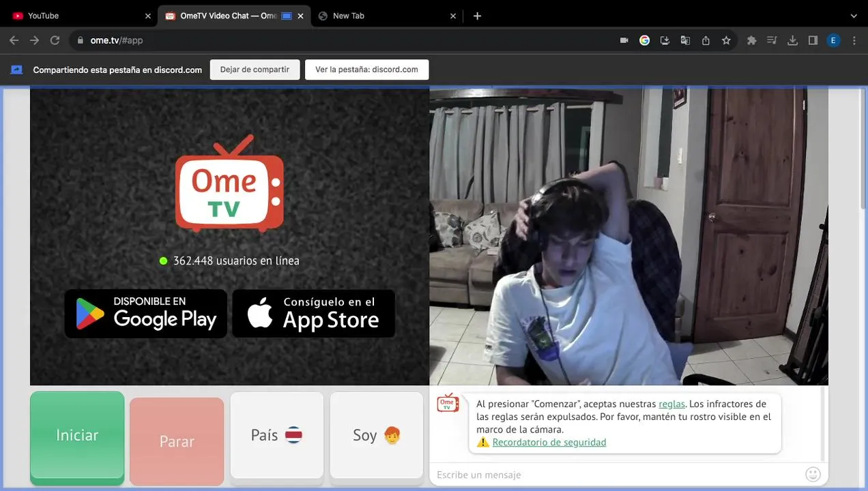Open camera permission indicator in address bar

click(624, 40)
